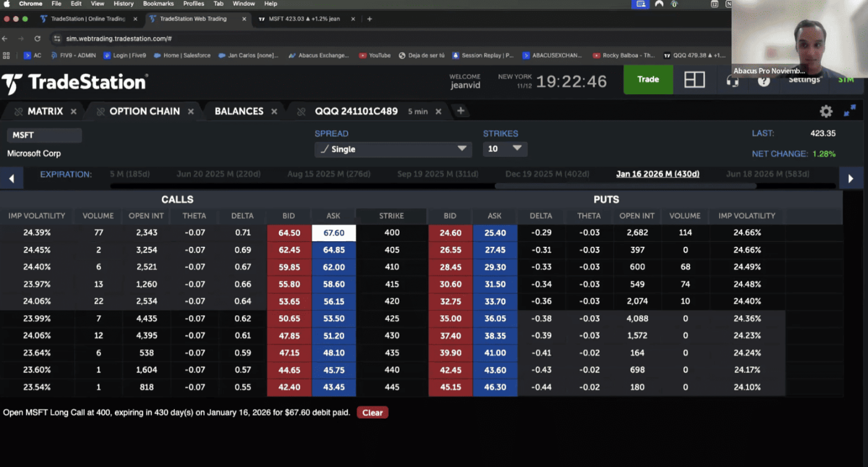Open the Profiles menu in menu bar
Screen dimensions: 868x467
[x=193, y=4]
